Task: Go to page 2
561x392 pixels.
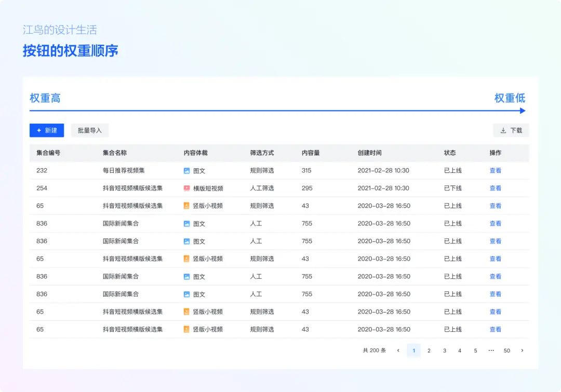Action: pos(429,350)
